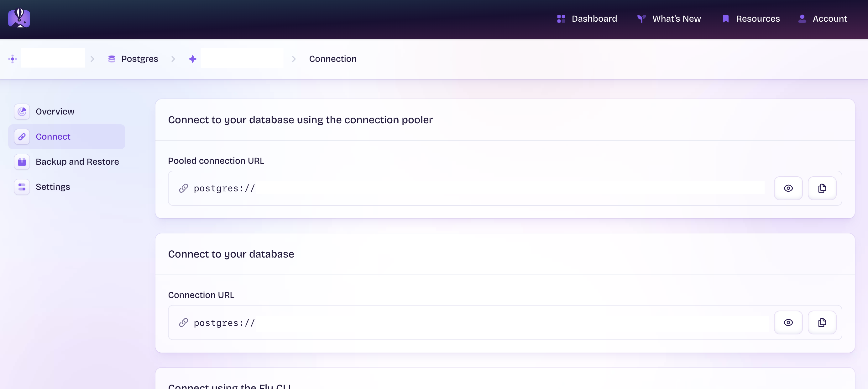Click the Backup and Restore box icon
Screen dimensions: 868x389
coord(22,162)
